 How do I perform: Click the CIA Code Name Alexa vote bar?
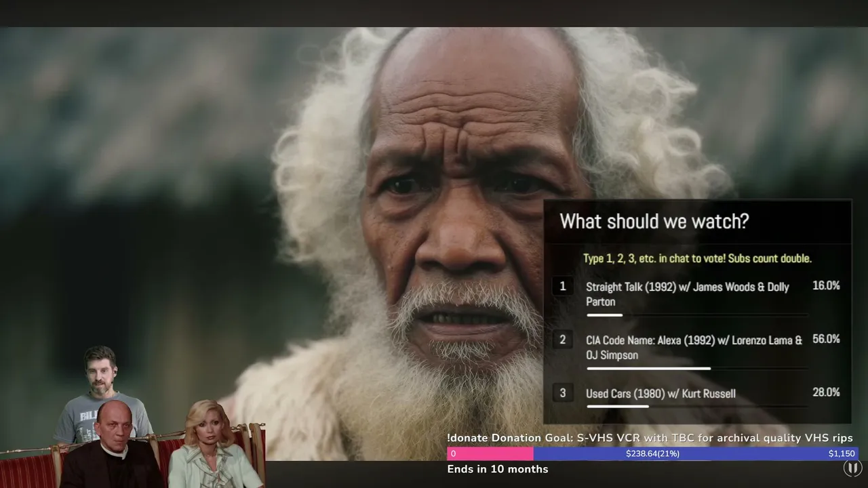pyautogui.click(x=697, y=369)
